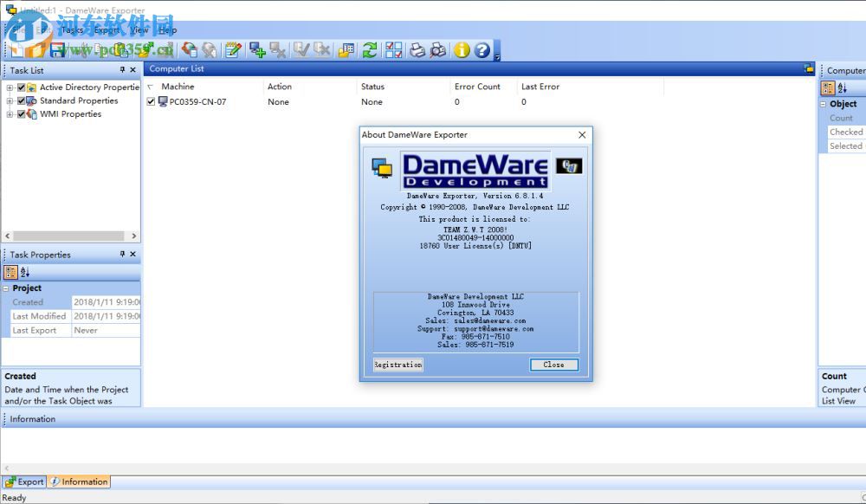The height and width of the screenshot is (504, 866).
Task: Select the Print icon on the toolbar
Action: coord(417,49)
